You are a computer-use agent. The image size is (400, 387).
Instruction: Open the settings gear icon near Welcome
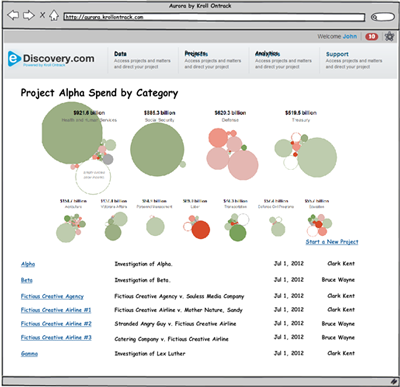(389, 36)
